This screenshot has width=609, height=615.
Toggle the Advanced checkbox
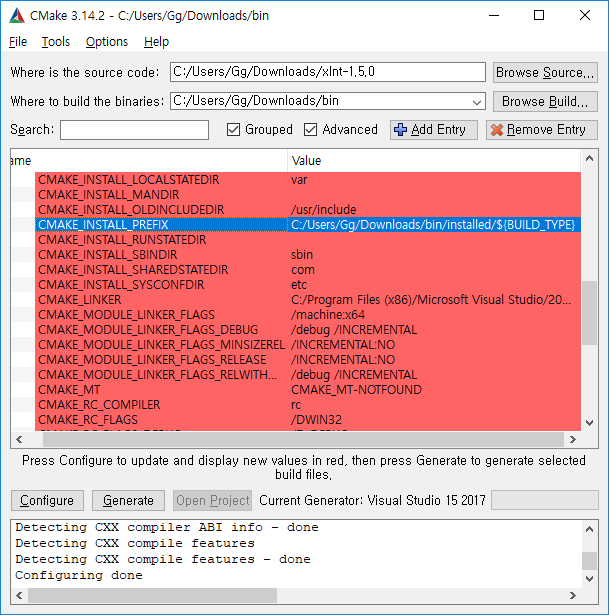pyautogui.click(x=311, y=129)
